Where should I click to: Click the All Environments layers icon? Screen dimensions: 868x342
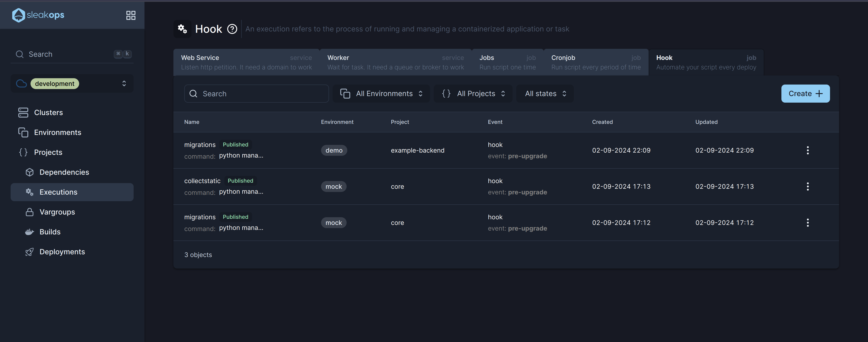click(x=345, y=94)
